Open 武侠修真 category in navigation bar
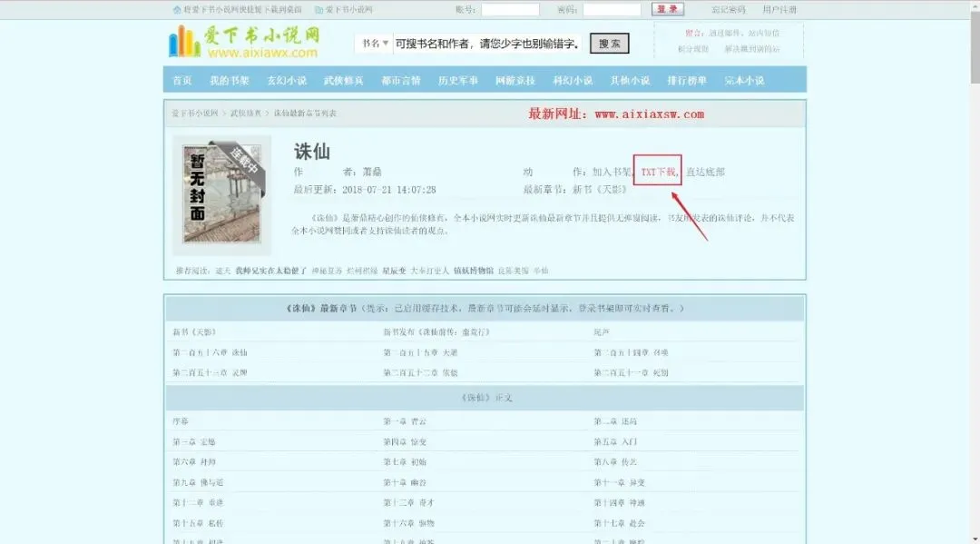 point(344,81)
